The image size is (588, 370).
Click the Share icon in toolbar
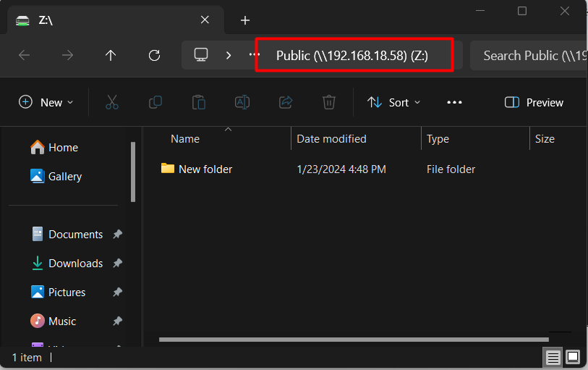(x=285, y=102)
